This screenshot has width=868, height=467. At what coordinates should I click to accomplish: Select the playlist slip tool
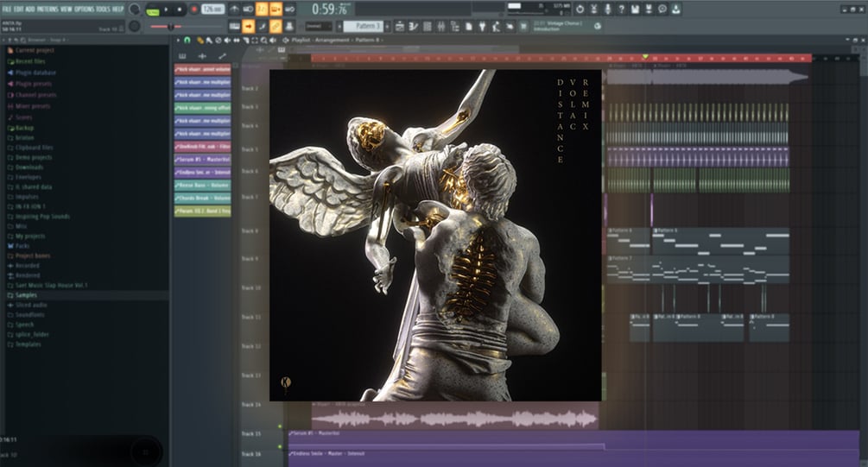(x=237, y=40)
